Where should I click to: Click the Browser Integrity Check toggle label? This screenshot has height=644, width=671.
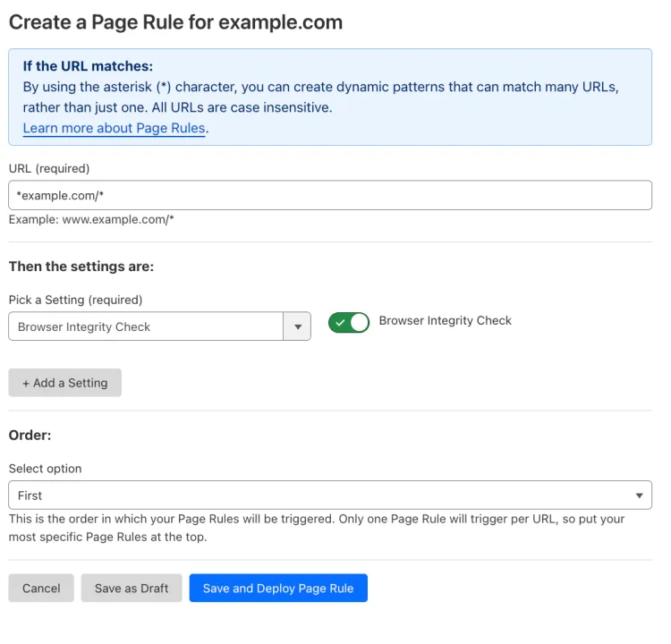[445, 320]
